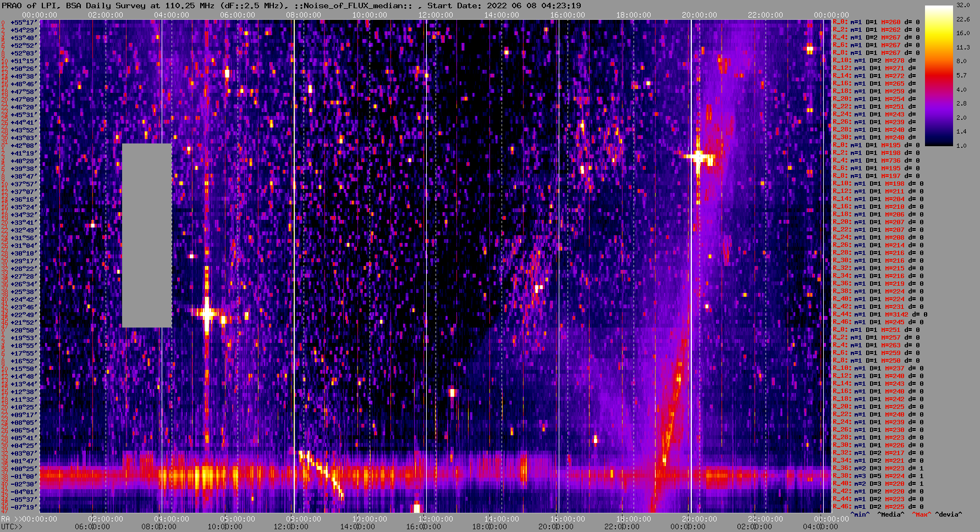Click the 20:00:00 label on top axis
This screenshot has height=532, width=980.
coord(700,15)
